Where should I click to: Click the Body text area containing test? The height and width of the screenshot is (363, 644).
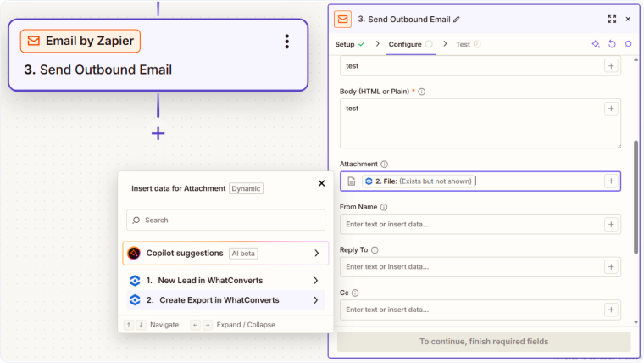click(x=480, y=123)
